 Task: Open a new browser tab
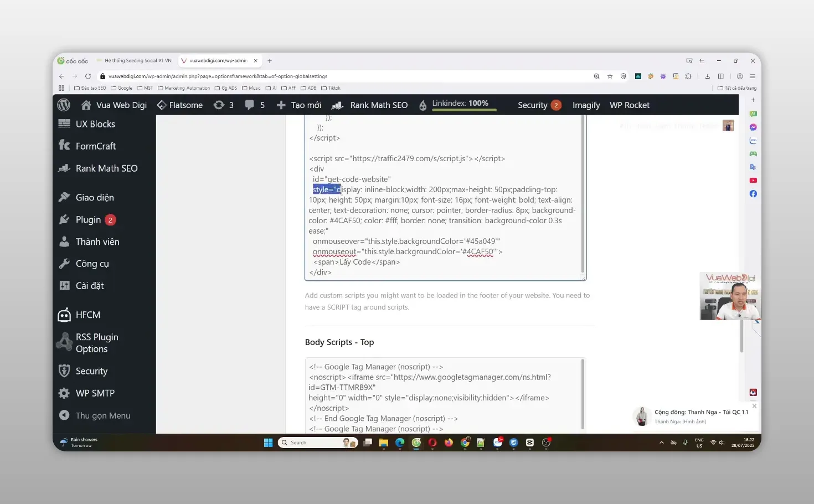(x=270, y=61)
